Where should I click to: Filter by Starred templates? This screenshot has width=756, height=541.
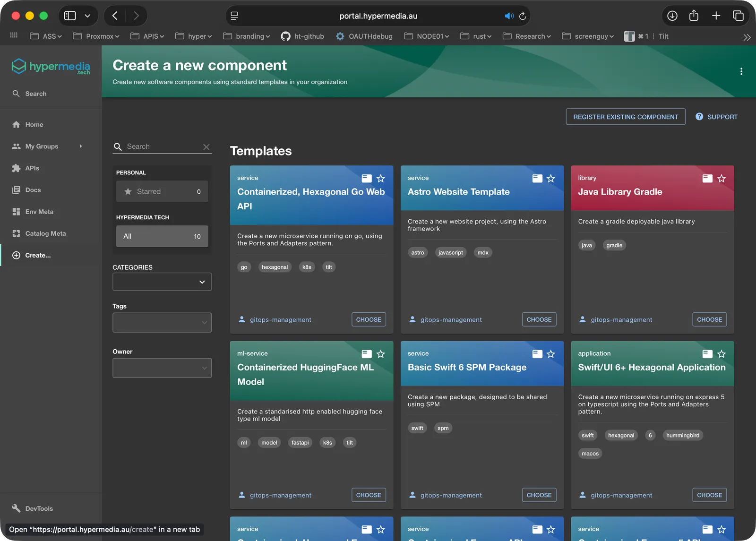click(x=162, y=191)
